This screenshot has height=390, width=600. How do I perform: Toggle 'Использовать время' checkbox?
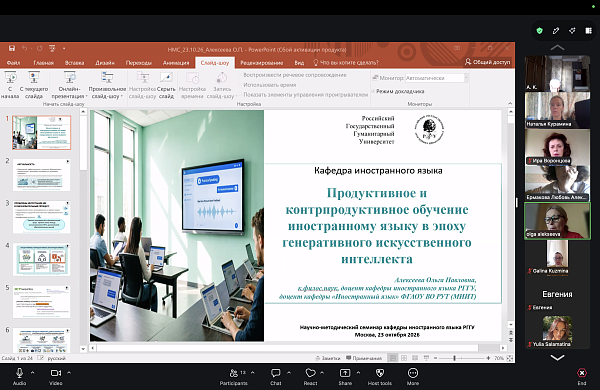tap(241, 85)
